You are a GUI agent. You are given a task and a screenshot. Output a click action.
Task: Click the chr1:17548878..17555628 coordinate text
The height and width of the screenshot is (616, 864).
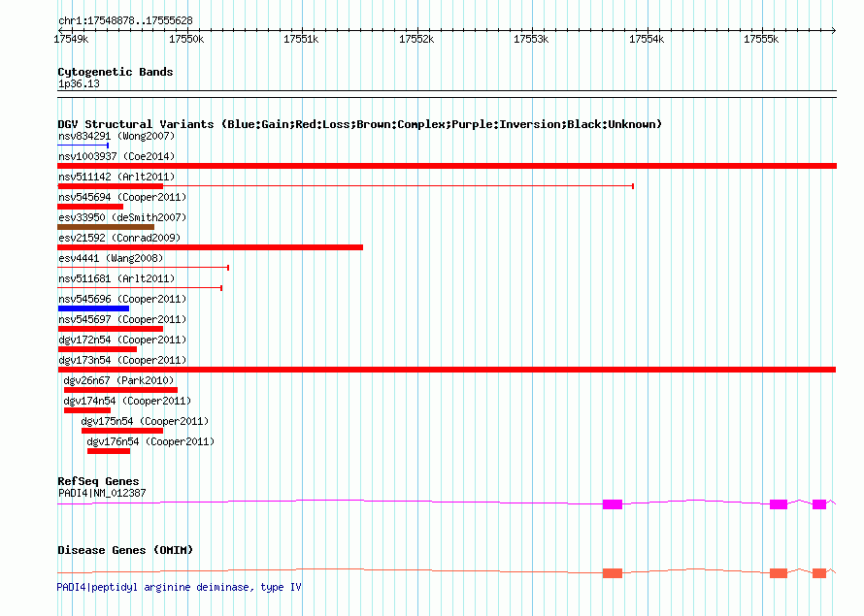click(x=125, y=21)
